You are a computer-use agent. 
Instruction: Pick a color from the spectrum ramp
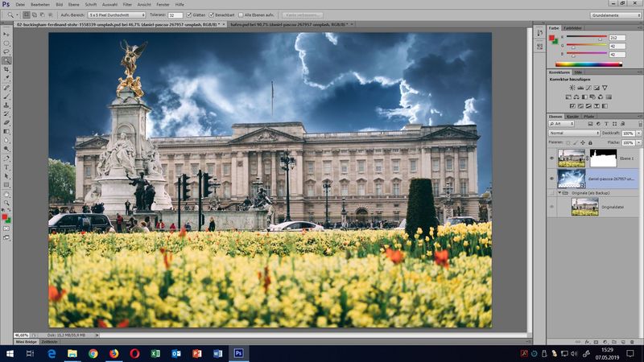coord(588,64)
